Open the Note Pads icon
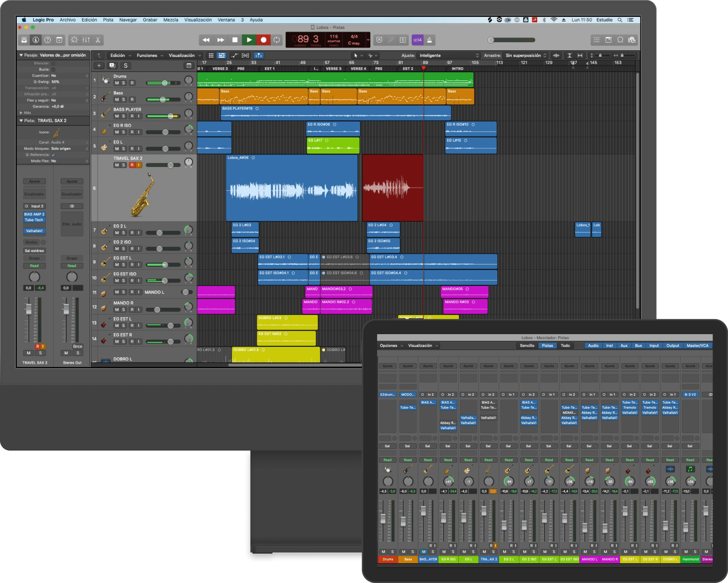 coord(608,40)
